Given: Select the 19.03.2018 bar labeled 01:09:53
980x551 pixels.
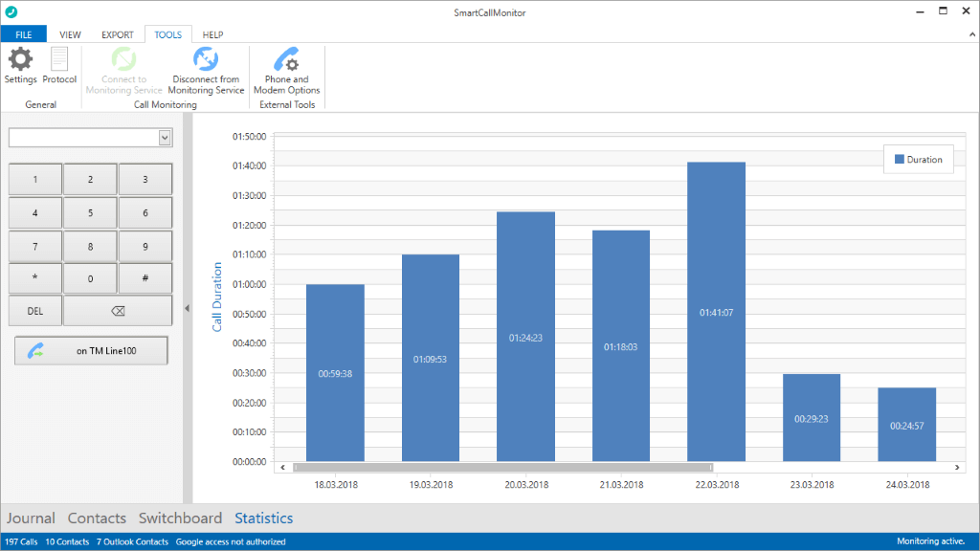Looking at the screenshot, I should coord(431,358).
